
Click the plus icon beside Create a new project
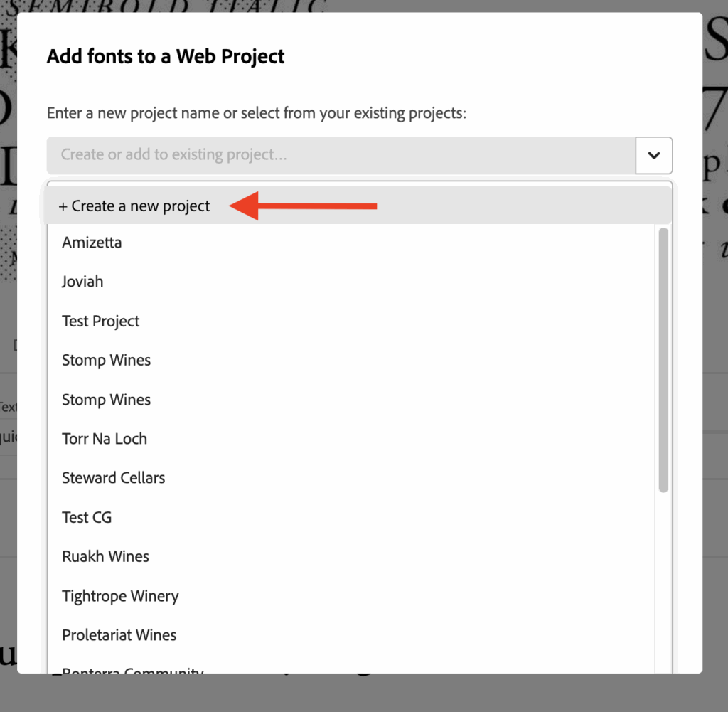[x=62, y=206]
